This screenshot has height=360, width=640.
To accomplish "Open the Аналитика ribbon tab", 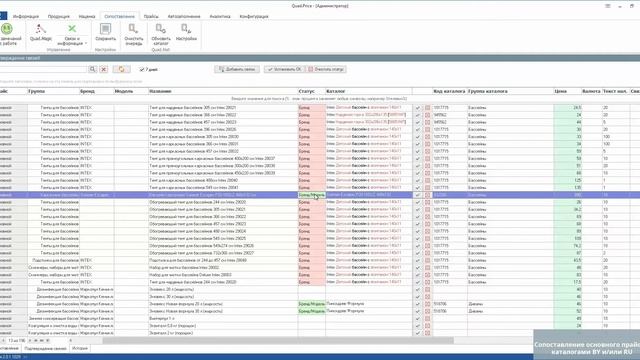I will 220,16.
